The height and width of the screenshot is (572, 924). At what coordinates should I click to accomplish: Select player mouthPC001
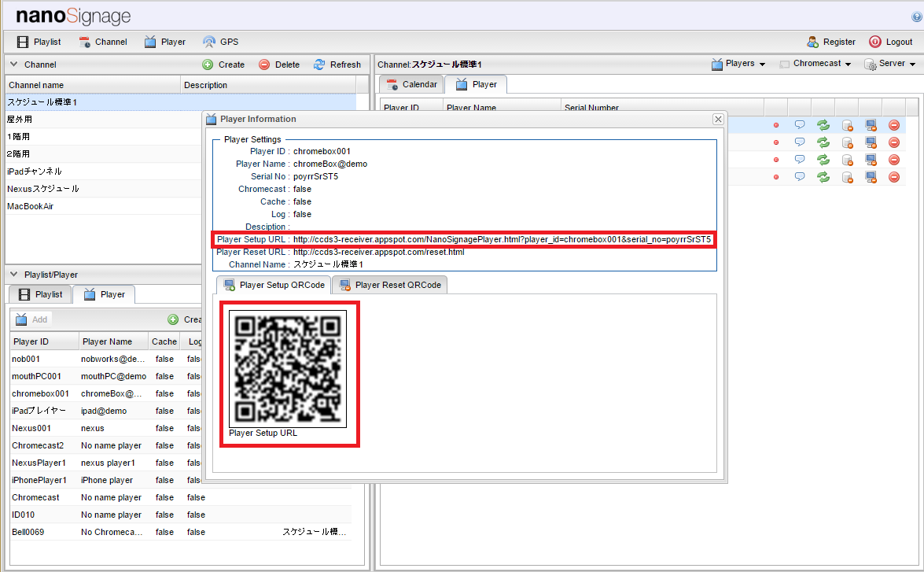coord(106,376)
